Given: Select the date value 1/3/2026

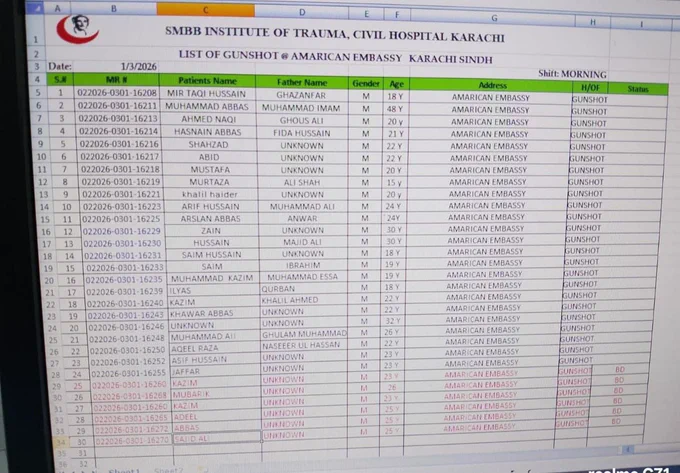Looking at the screenshot, I should (139, 66).
